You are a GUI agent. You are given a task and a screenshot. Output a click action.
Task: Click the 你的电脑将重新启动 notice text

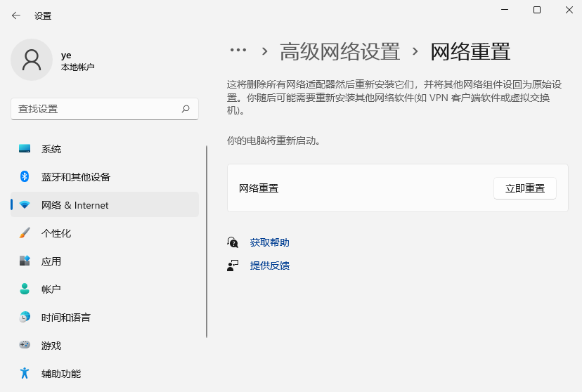tap(273, 141)
